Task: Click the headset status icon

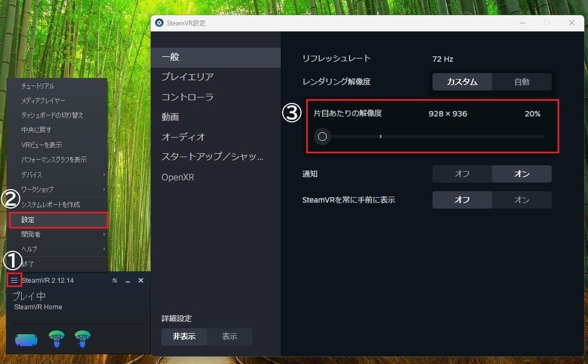Action: (26, 340)
